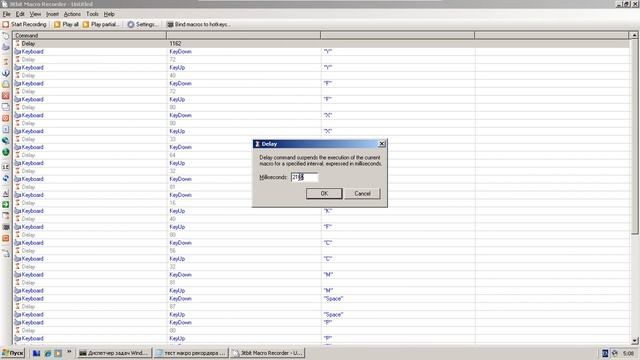Close the Delay dialog with its X
This screenshot has width=640, height=360.
point(382,144)
